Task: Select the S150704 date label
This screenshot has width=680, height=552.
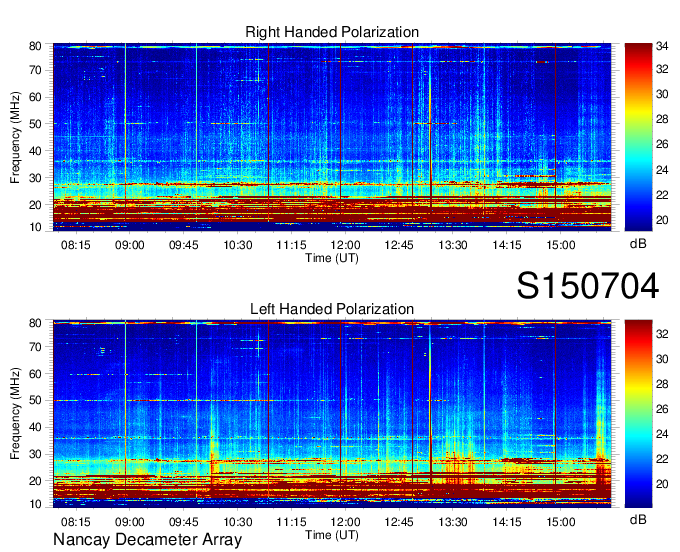Action: [588, 286]
